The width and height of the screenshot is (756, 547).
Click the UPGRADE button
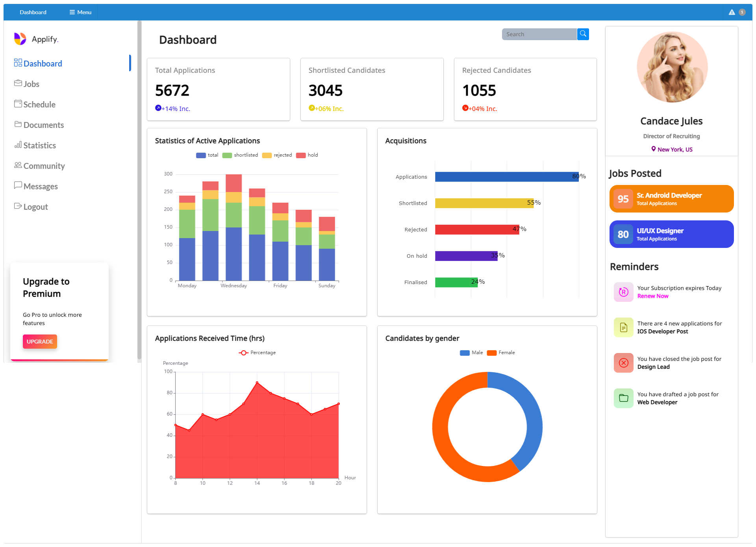(40, 341)
